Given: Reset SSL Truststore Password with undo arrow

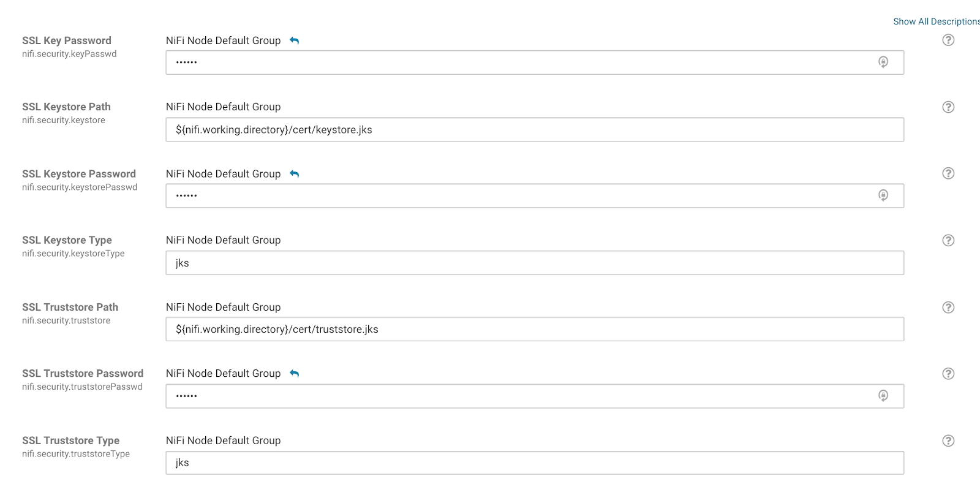Looking at the screenshot, I should pos(295,374).
